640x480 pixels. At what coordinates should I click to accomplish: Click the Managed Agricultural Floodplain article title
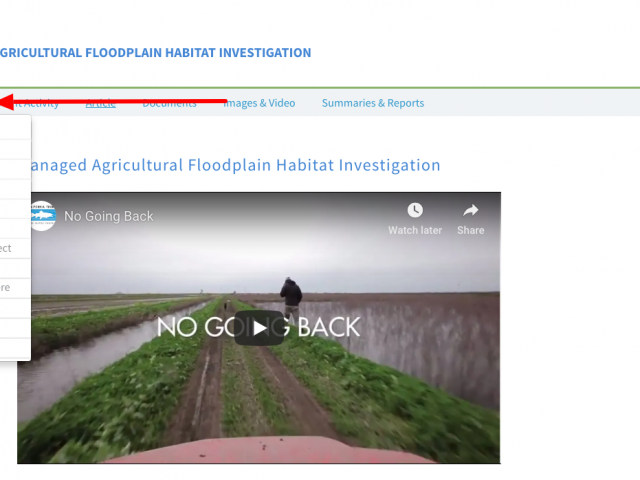[236, 165]
